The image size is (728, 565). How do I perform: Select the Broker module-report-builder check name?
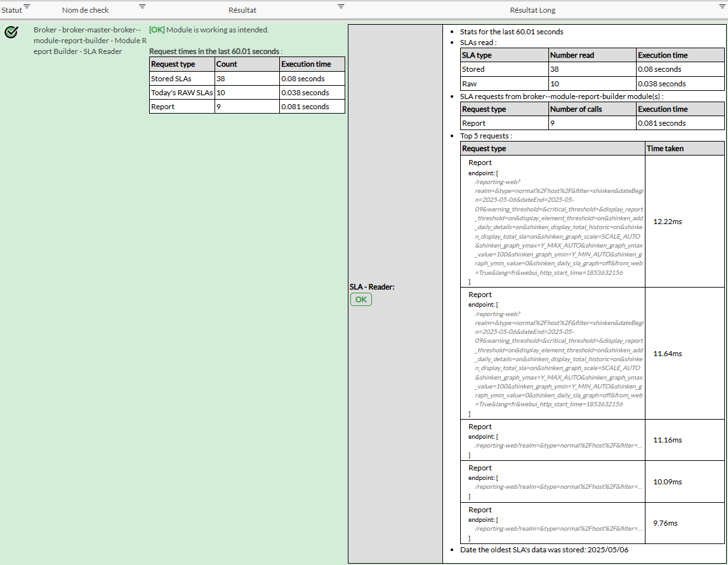pyautogui.click(x=88, y=41)
